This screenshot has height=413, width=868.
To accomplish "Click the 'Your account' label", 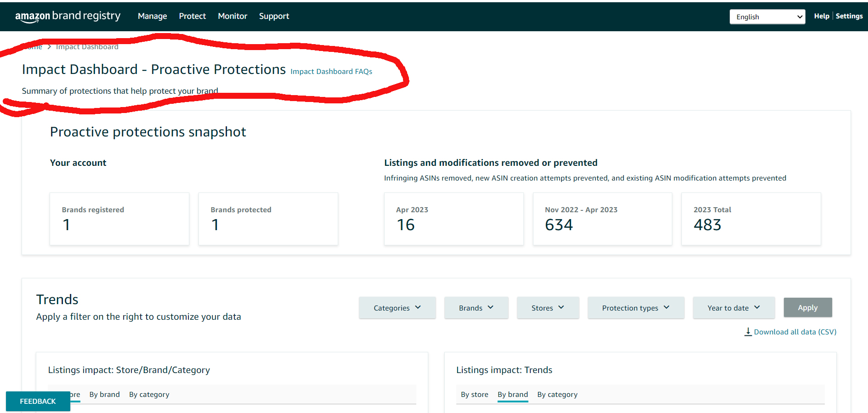I will tap(78, 163).
